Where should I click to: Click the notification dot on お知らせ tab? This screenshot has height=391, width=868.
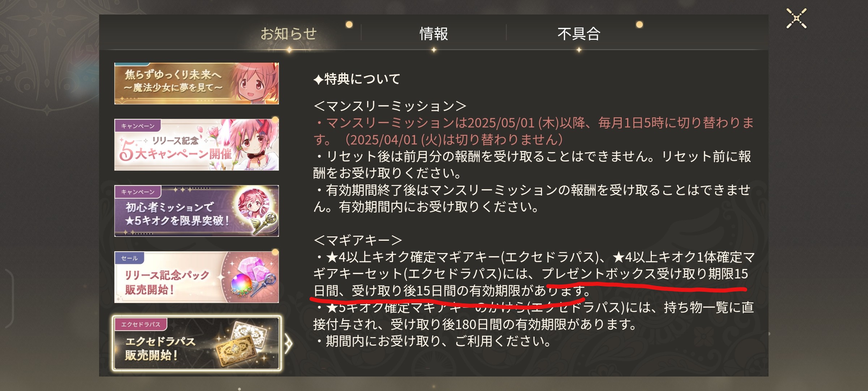coord(349,25)
